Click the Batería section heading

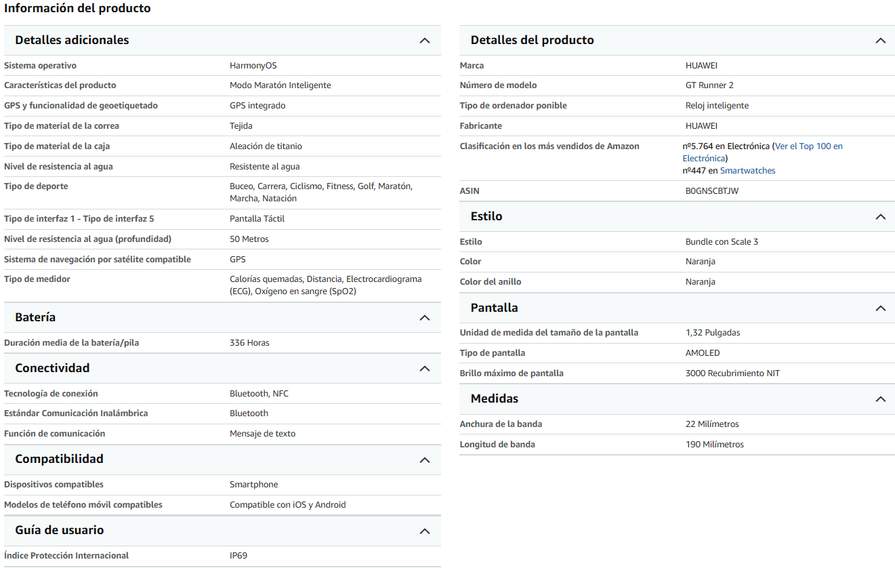coord(35,317)
